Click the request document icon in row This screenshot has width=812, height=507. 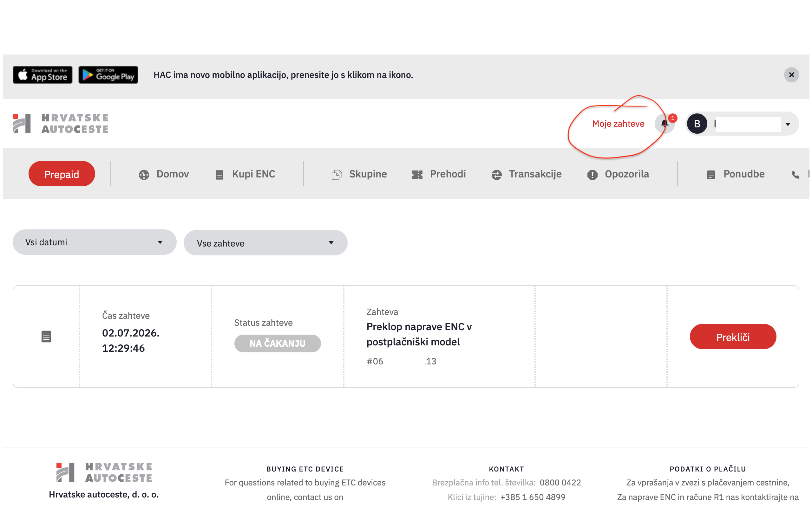click(x=46, y=336)
